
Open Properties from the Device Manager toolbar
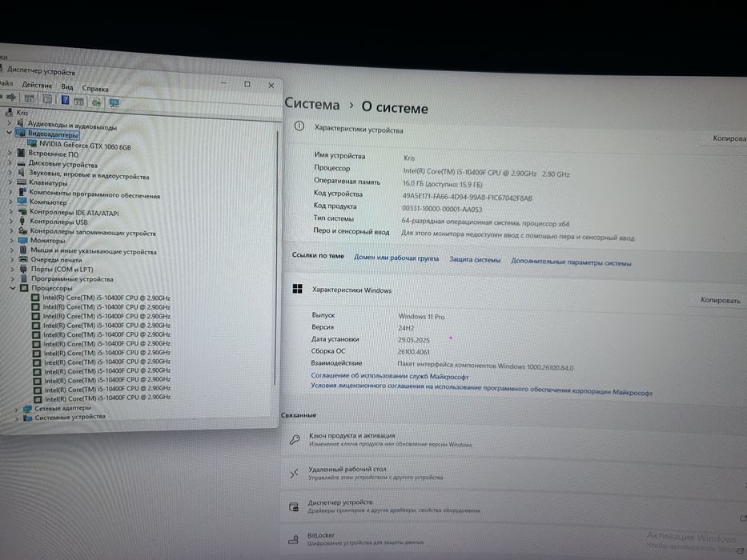tap(47, 99)
